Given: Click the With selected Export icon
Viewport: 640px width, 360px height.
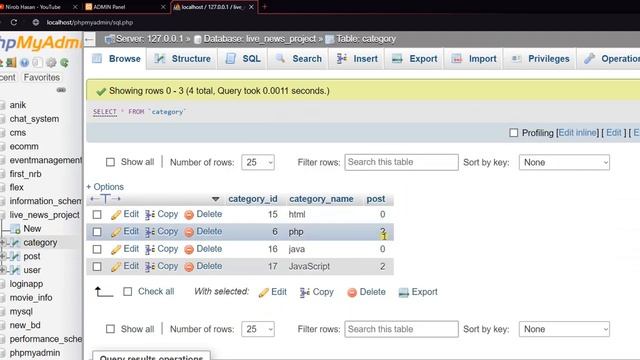Looking at the screenshot, I should pos(404,292).
